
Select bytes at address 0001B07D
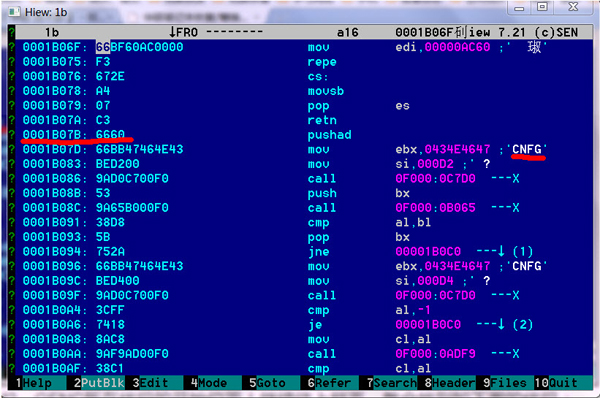click(139, 149)
